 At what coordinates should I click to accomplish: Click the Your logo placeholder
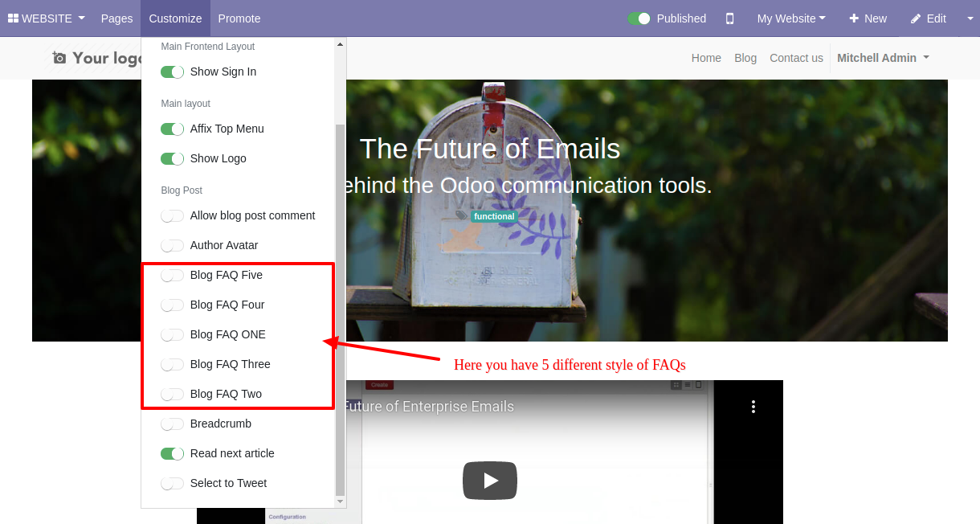point(97,58)
